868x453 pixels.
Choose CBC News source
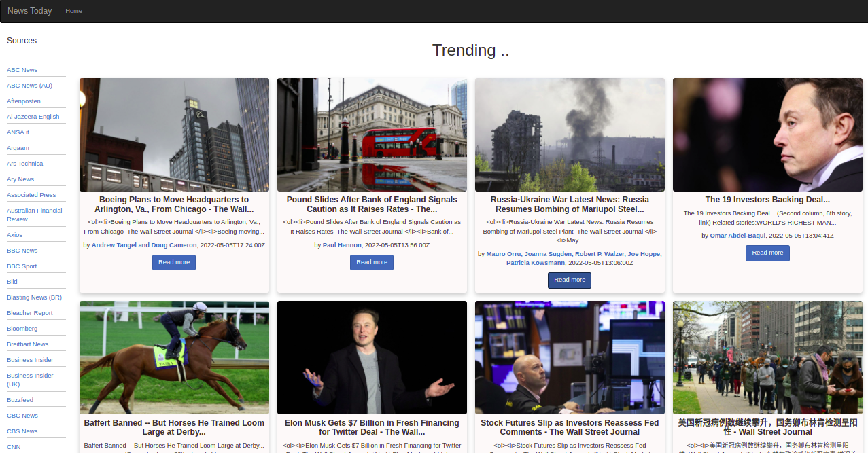point(22,416)
